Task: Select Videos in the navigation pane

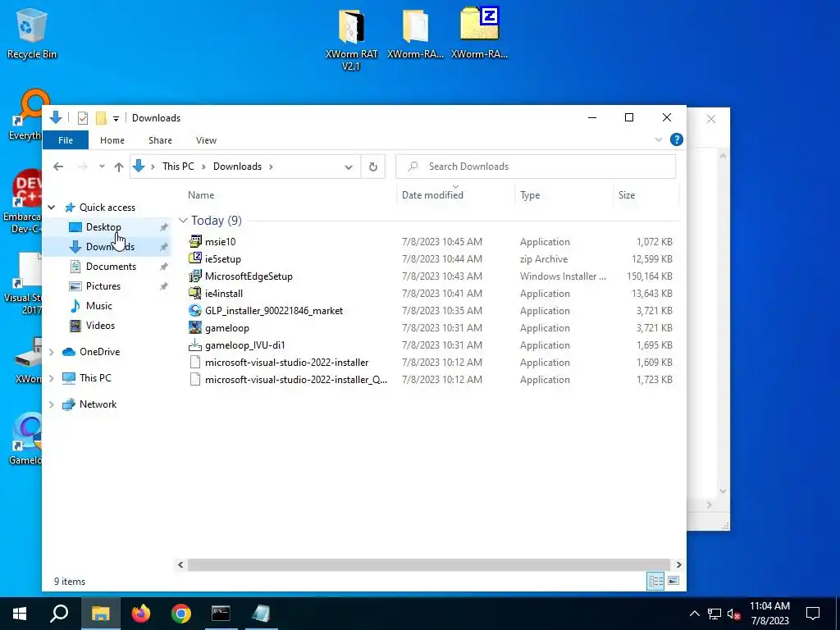Action: (100, 326)
